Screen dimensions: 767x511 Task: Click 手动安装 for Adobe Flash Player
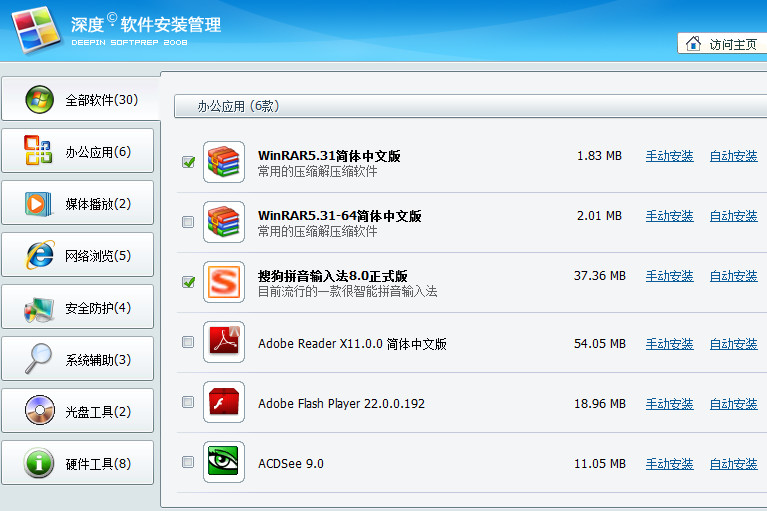pos(669,404)
